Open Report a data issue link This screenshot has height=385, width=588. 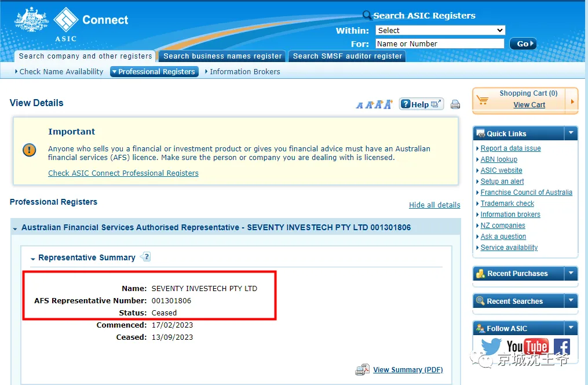click(x=511, y=148)
